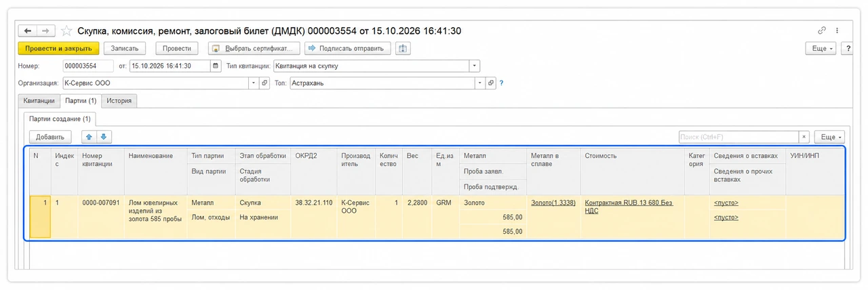Screen dimensions: 868x290
Task: Open the Астрахань Топ card icon
Action: coord(490,83)
